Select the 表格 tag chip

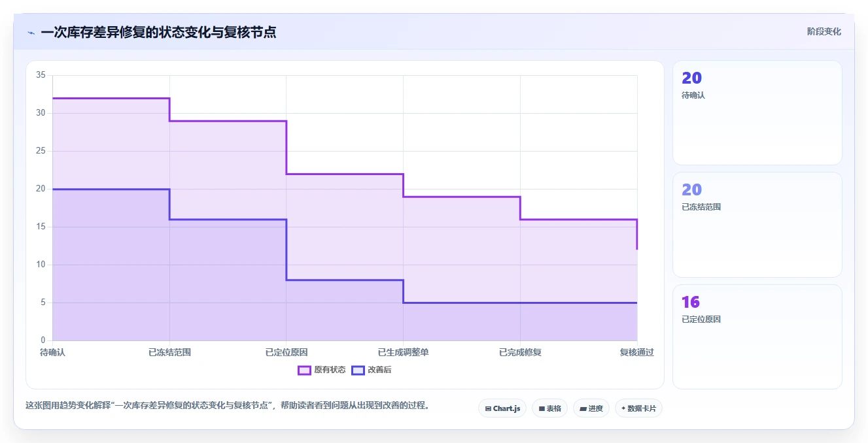click(x=549, y=408)
